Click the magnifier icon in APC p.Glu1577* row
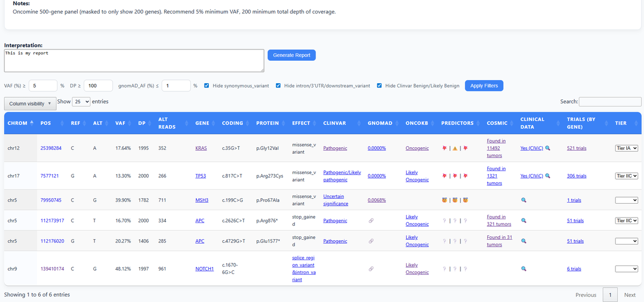644x302 pixels. tap(524, 241)
